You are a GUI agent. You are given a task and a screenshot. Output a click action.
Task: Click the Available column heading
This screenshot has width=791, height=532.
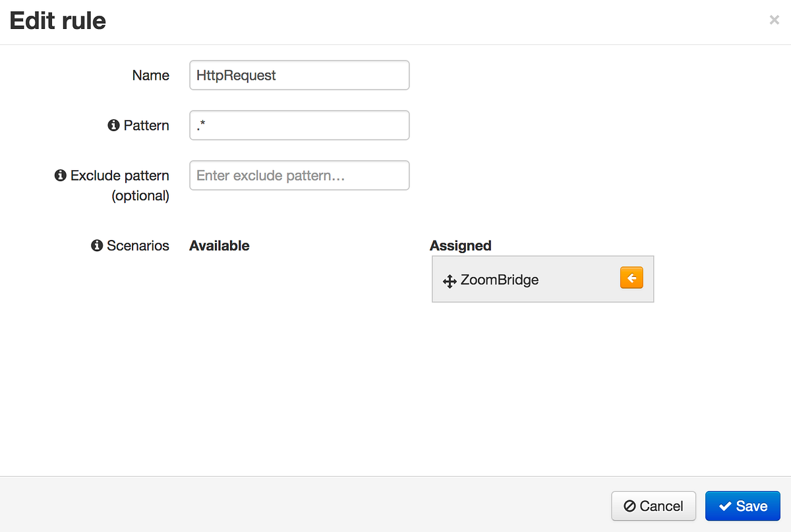coord(220,245)
